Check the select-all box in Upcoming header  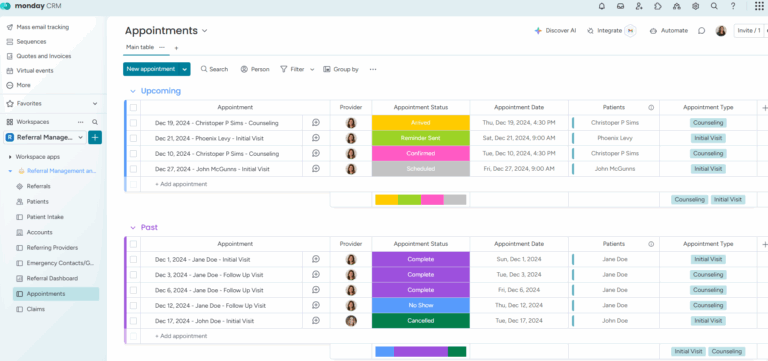[133, 107]
